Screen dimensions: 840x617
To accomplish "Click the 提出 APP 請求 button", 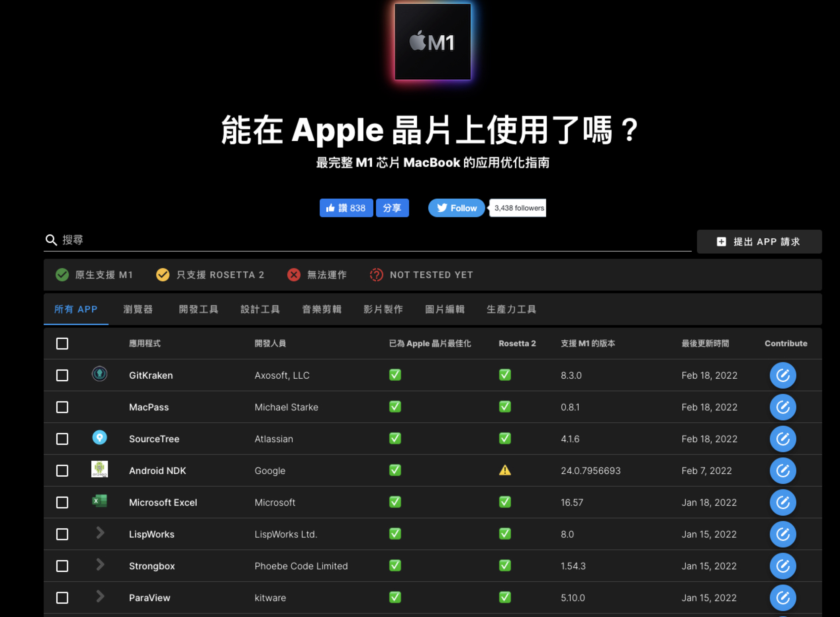I will [759, 242].
